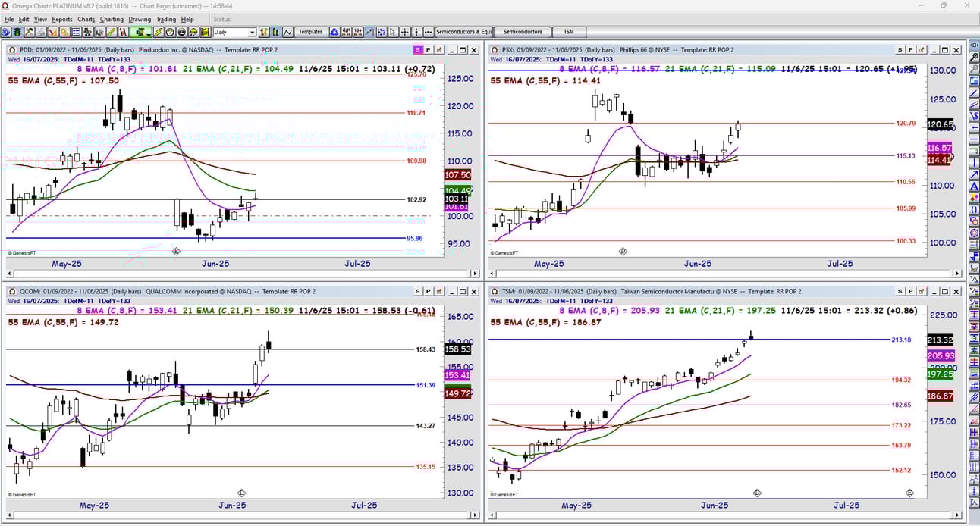980x526 pixels.
Task: Click the red ladder toolbar icon
Action: coord(123,33)
